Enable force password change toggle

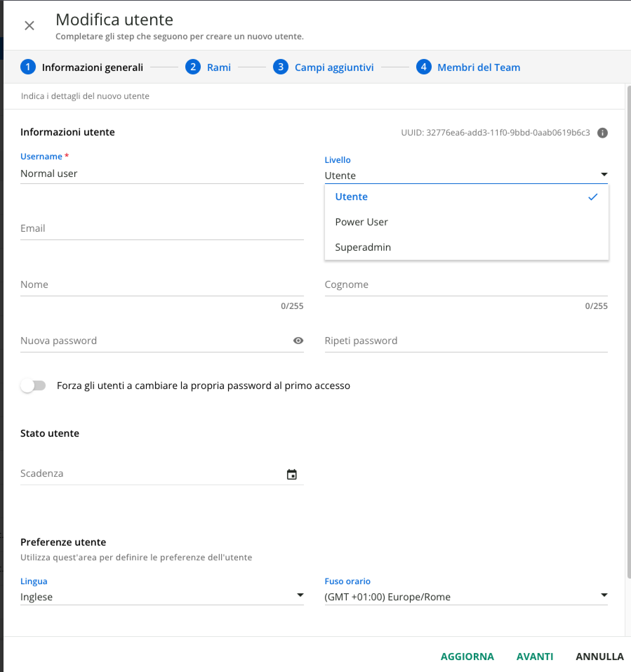pyautogui.click(x=33, y=386)
